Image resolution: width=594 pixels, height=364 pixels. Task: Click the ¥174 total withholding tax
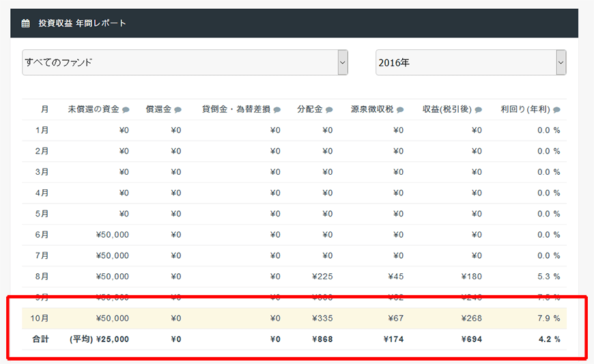(x=393, y=339)
